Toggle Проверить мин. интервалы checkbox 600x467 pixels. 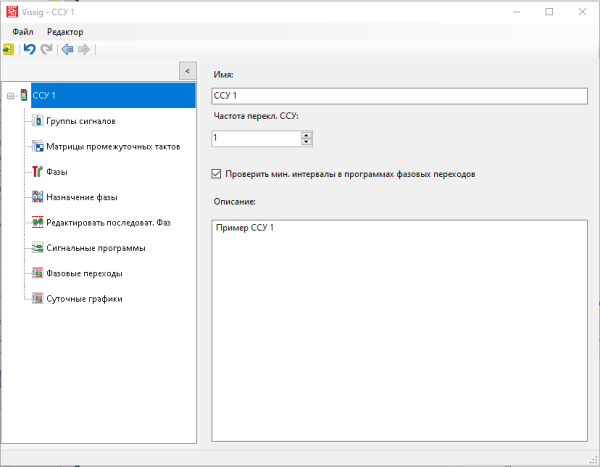coord(217,173)
